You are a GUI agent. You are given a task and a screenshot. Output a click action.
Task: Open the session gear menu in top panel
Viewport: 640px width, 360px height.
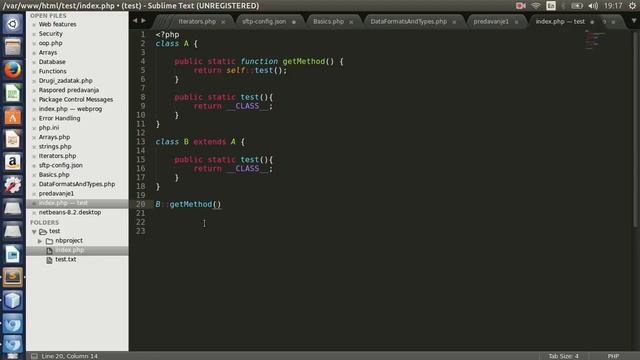tap(632, 6)
